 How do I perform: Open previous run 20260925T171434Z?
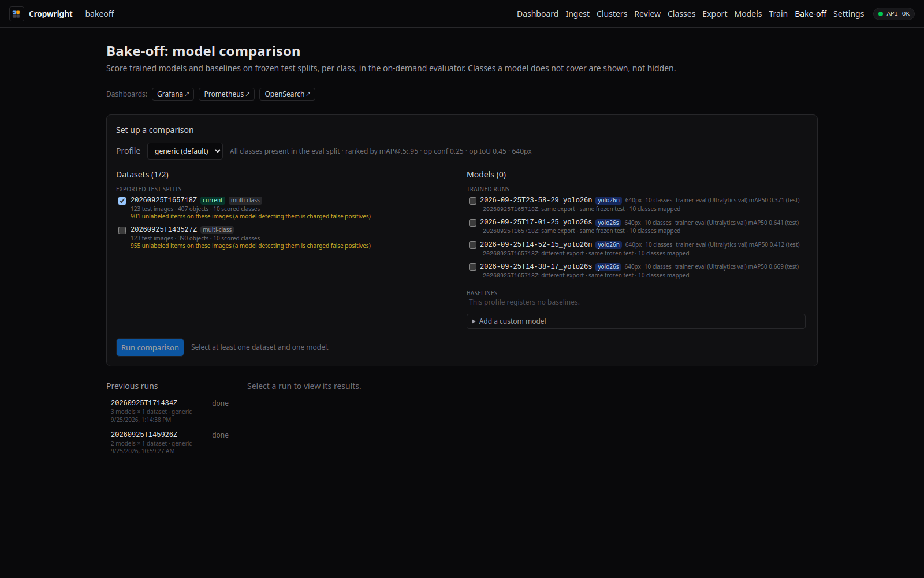coord(170,411)
